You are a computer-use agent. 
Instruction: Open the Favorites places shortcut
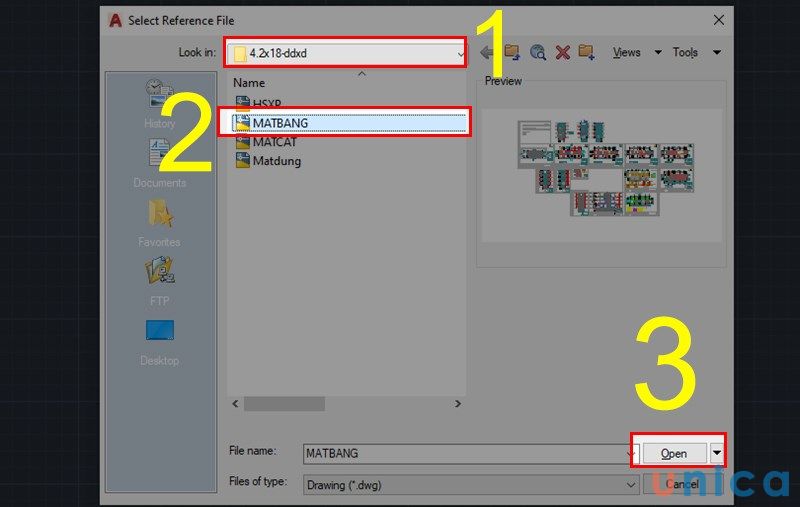click(x=159, y=223)
